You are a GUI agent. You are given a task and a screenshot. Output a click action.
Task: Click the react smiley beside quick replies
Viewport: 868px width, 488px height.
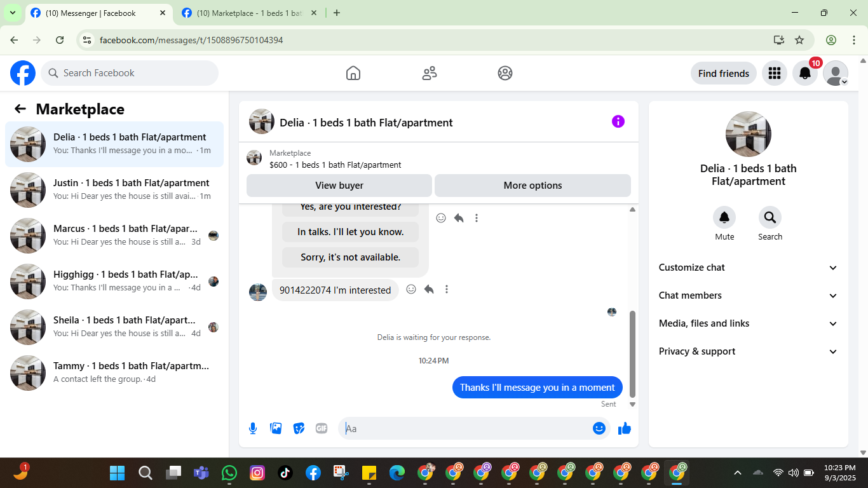tap(441, 218)
